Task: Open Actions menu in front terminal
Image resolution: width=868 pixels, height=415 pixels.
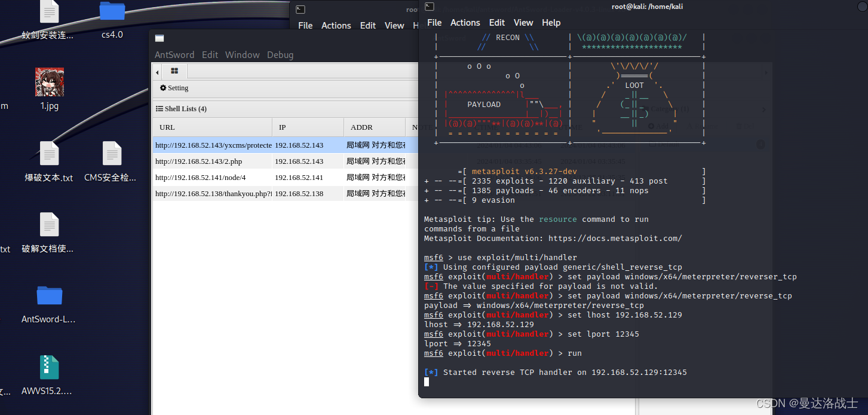Action: click(x=465, y=22)
